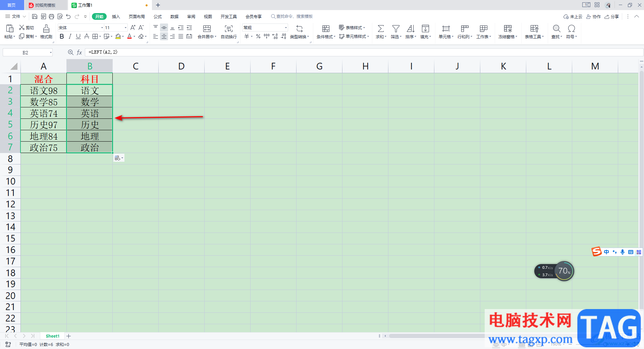The image size is (644, 349).
Task: Open the 审阅 Review tab
Action: tap(191, 16)
